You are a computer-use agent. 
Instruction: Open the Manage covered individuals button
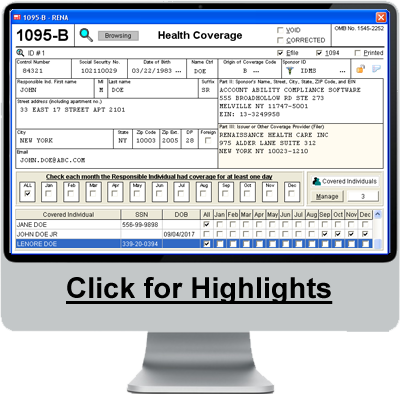[327, 196]
